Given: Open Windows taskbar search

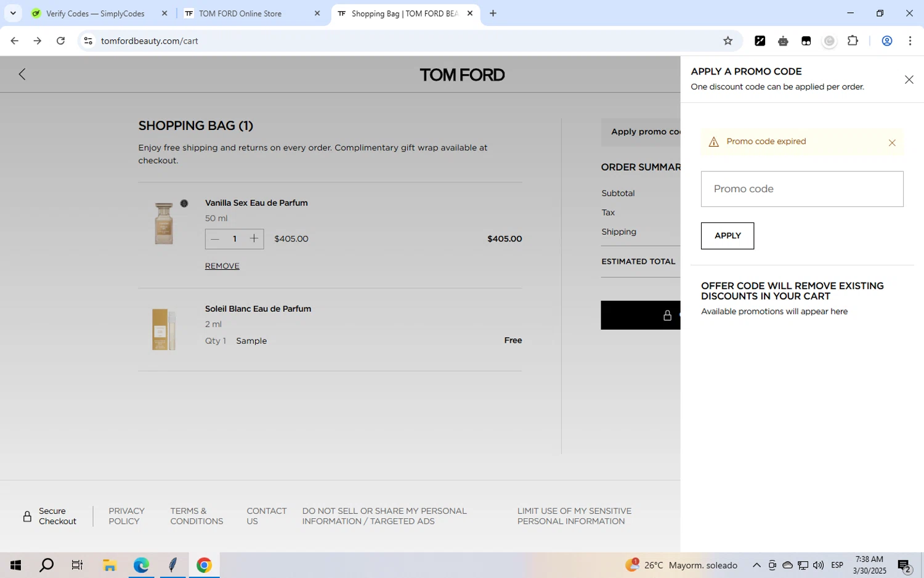Looking at the screenshot, I should point(47,565).
